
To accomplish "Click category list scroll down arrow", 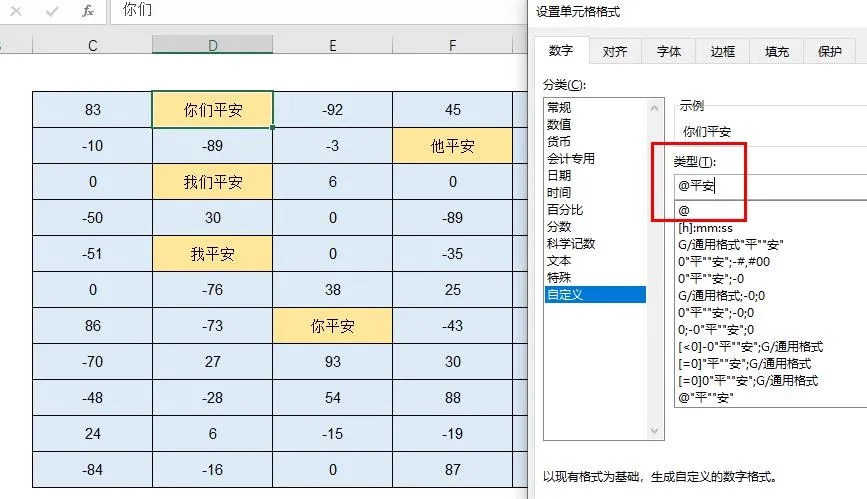I will (x=655, y=430).
